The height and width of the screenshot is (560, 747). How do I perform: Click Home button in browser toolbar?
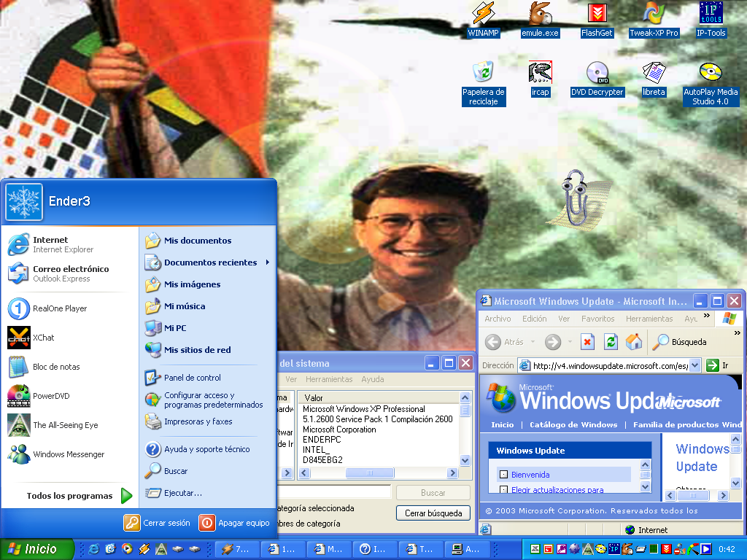[634, 341]
